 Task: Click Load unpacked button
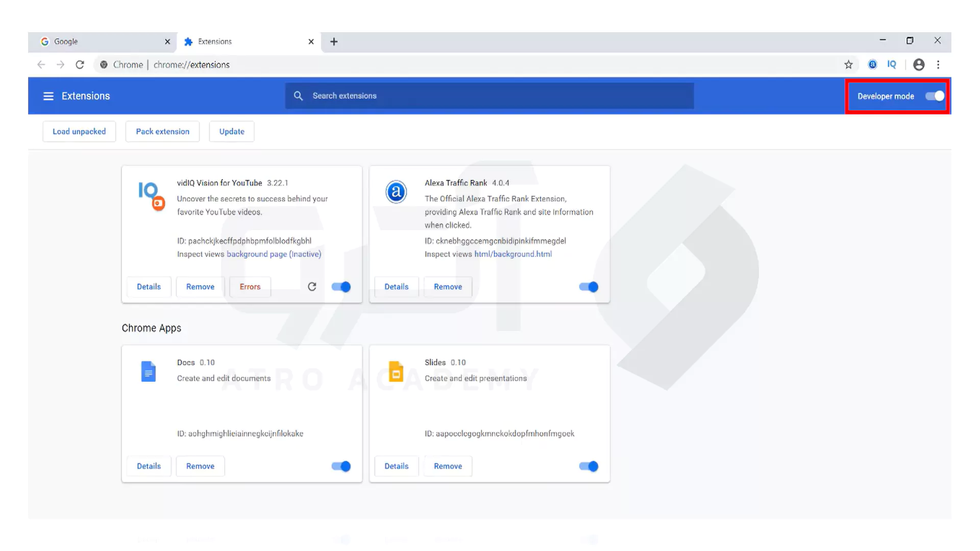pos(79,132)
